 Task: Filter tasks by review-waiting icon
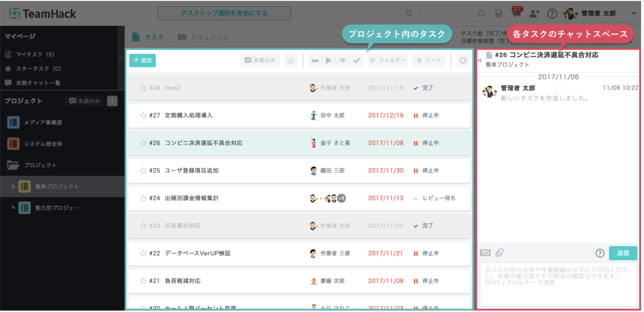tap(343, 61)
